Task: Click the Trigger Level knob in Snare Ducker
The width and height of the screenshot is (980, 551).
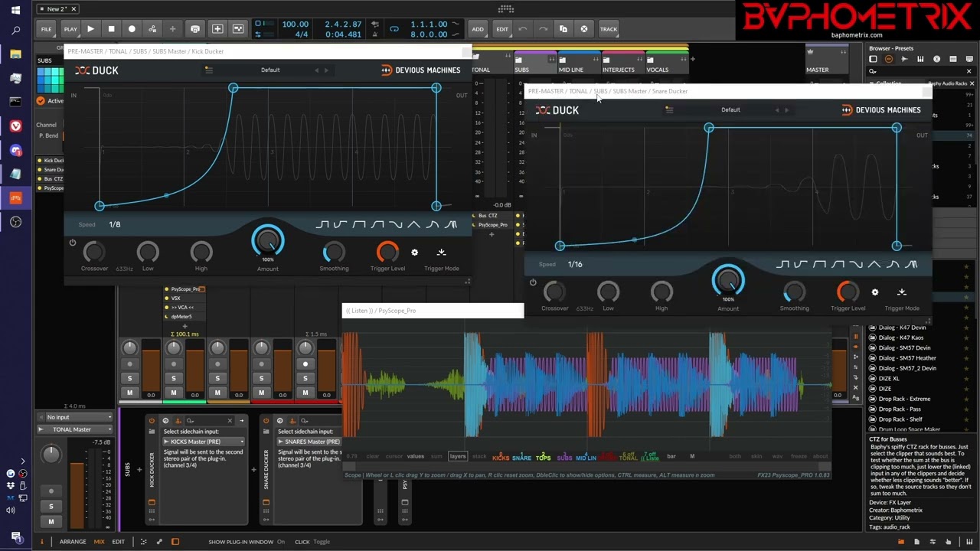Action: tap(848, 292)
